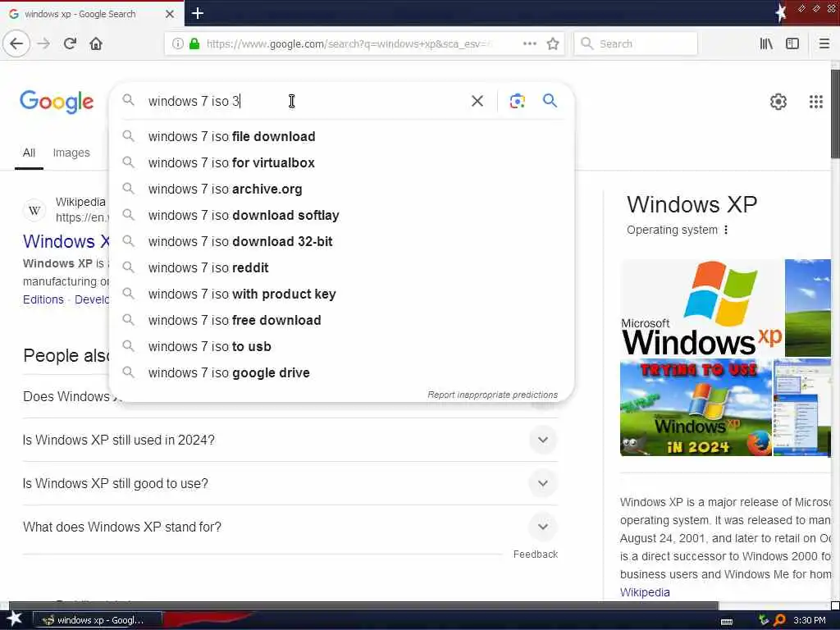840x630 pixels.
Task: Open the Windows XP desktop screenshot thumbnail
Action: coord(802,407)
